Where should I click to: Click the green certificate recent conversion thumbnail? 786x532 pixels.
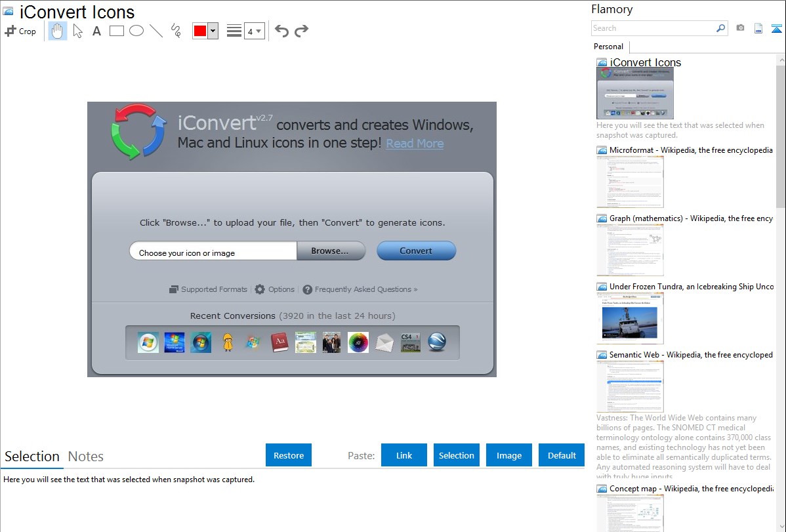(x=306, y=342)
